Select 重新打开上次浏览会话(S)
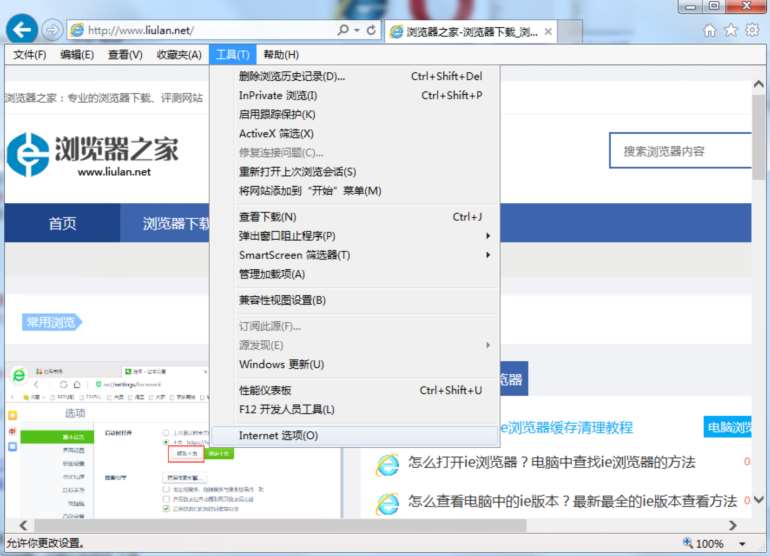This screenshot has width=770, height=556. [x=355, y=172]
